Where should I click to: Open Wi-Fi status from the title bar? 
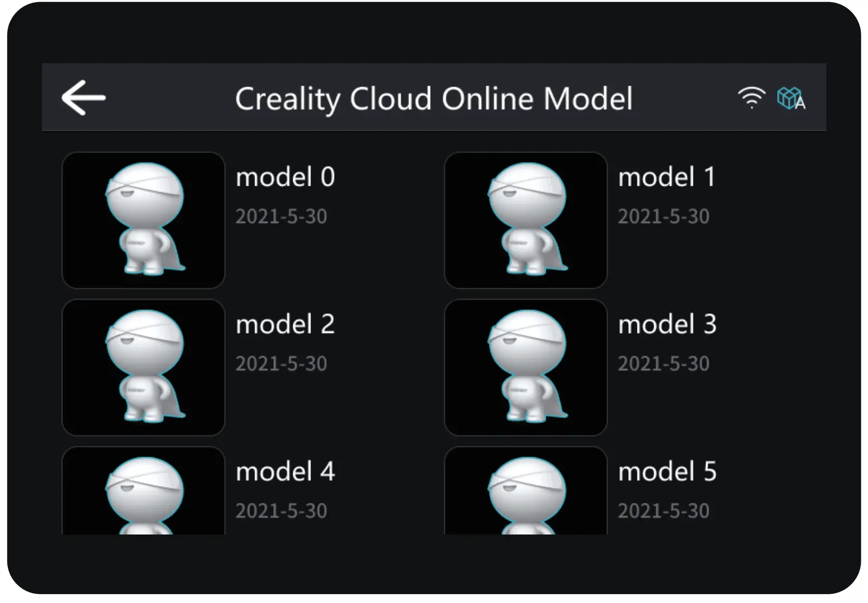(x=752, y=98)
